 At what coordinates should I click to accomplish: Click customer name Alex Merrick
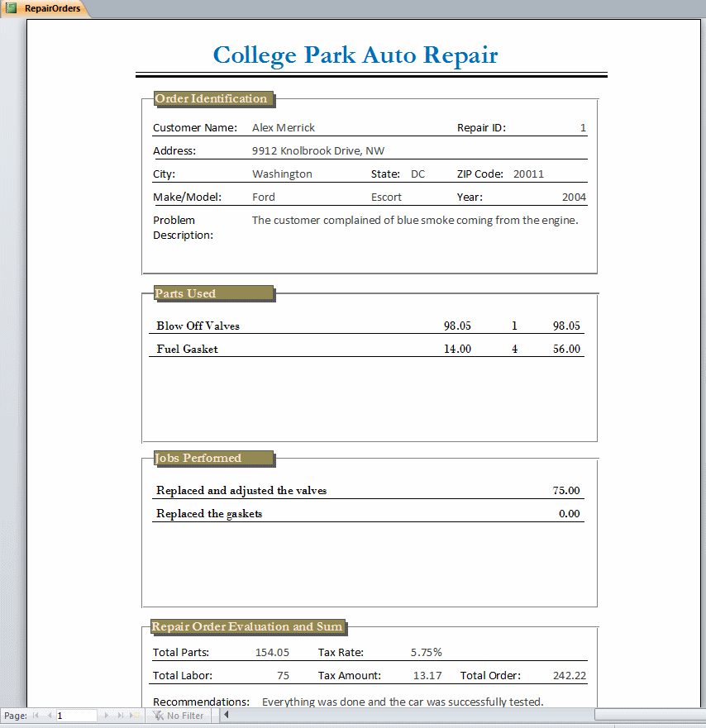[284, 128]
